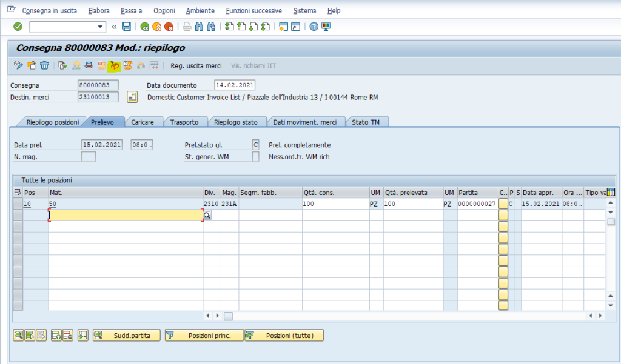Go to Previous Page icon
621x364 pixels.
[241, 27]
